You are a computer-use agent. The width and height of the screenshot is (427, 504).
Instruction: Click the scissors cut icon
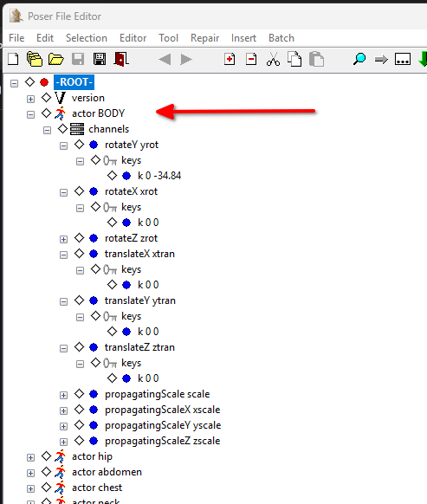coord(273,59)
